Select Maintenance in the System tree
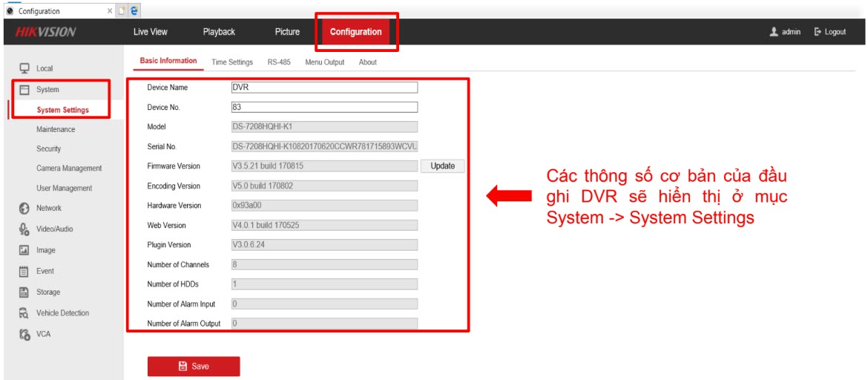The height and width of the screenshot is (380, 868). point(56,129)
